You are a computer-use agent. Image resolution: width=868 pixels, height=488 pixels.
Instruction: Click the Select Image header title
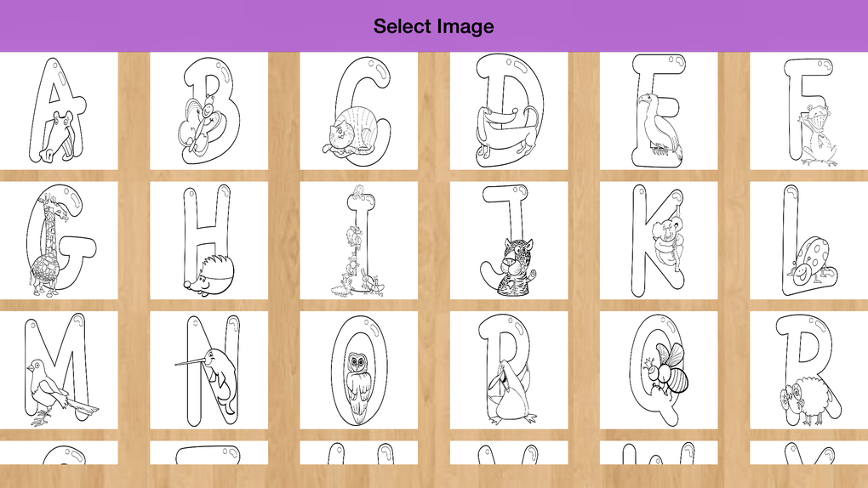click(x=433, y=26)
